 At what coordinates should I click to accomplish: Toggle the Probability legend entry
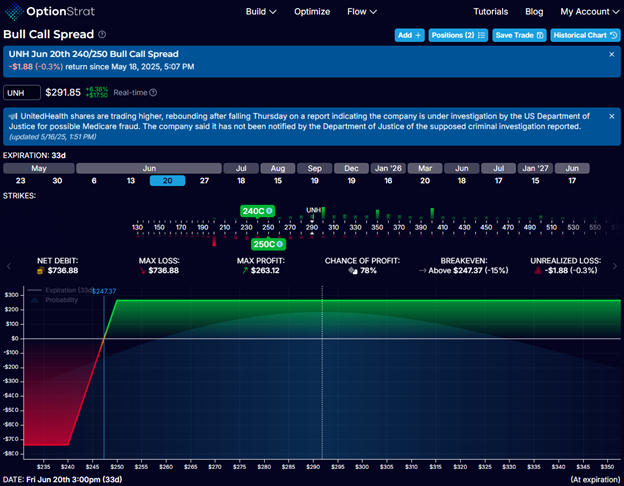pos(55,300)
